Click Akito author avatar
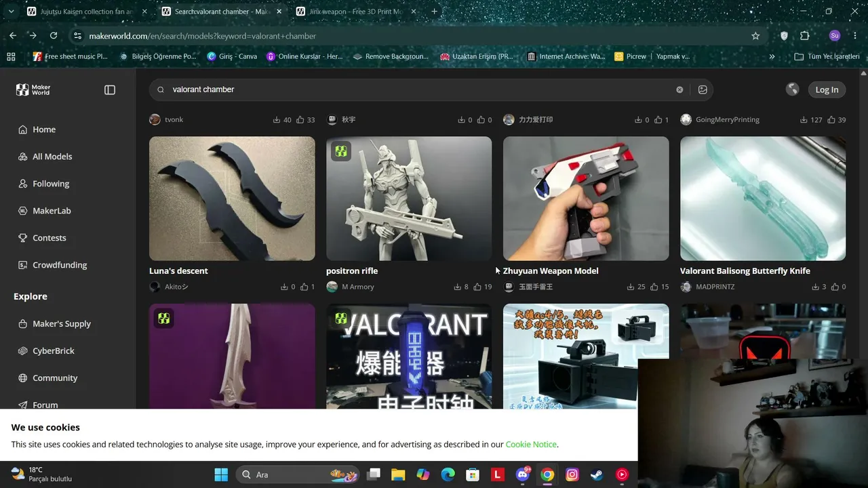 [155, 287]
